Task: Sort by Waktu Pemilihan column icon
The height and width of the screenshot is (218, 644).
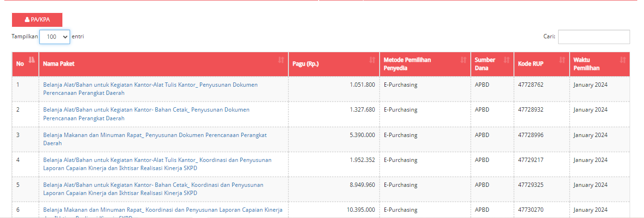Action: click(x=623, y=60)
